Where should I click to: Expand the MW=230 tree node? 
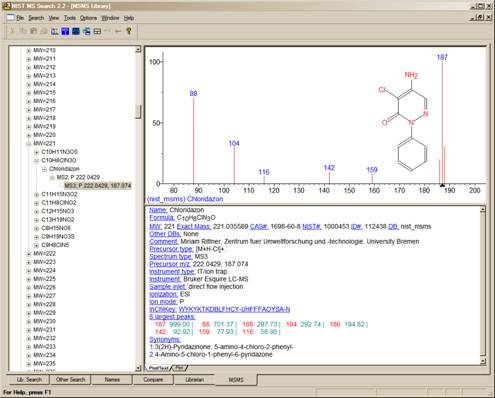[x=28, y=322]
